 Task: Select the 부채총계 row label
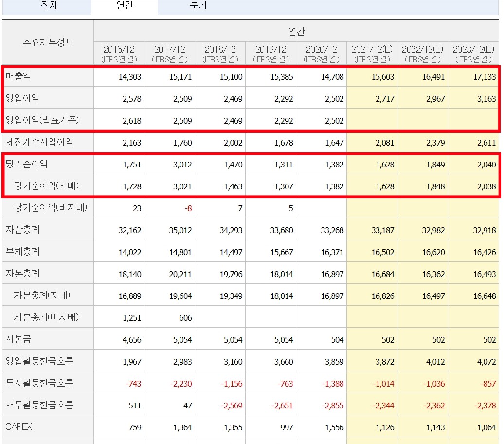pyautogui.click(x=22, y=251)
